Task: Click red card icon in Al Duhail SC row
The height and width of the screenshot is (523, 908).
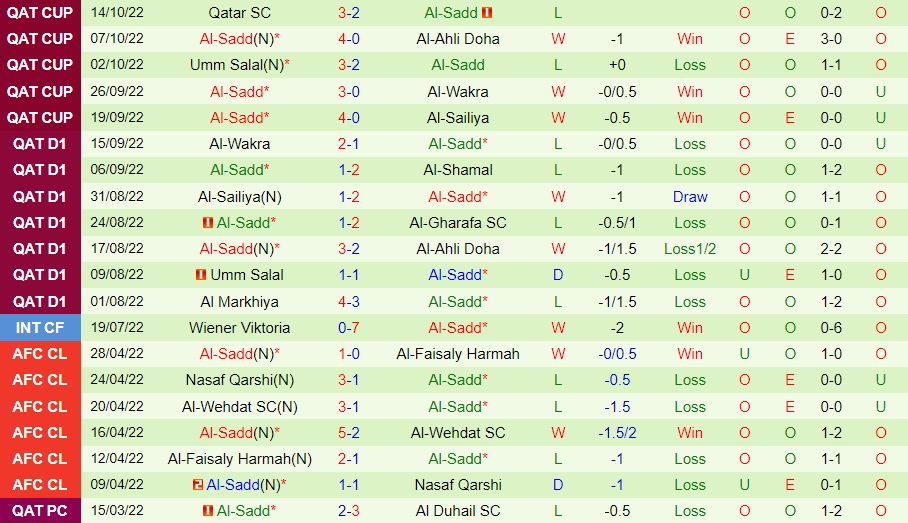Action: pos(207,511)
